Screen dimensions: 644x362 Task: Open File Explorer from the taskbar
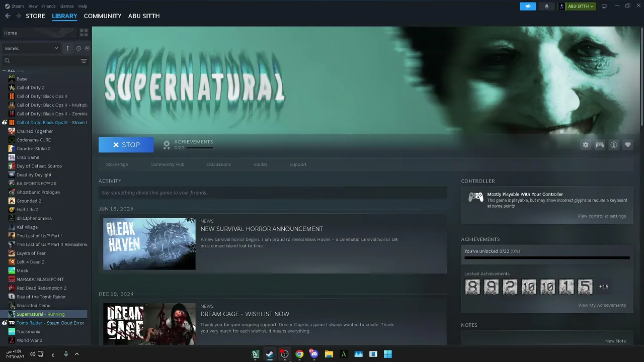click(329, 354)
